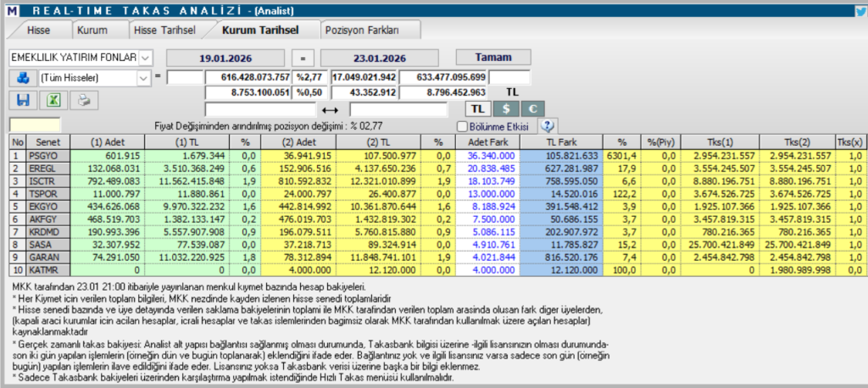Click the 8.796.452.963 value field
This screenshot has height=388, width=868.
(443, 93)
